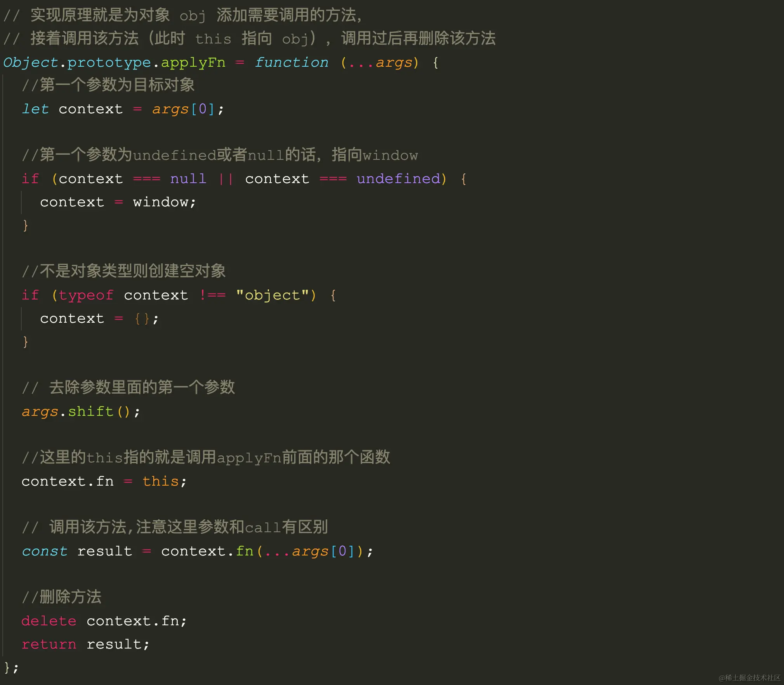Click the word window in the assignment
The image size is (784, 685).
pos(161,202)
